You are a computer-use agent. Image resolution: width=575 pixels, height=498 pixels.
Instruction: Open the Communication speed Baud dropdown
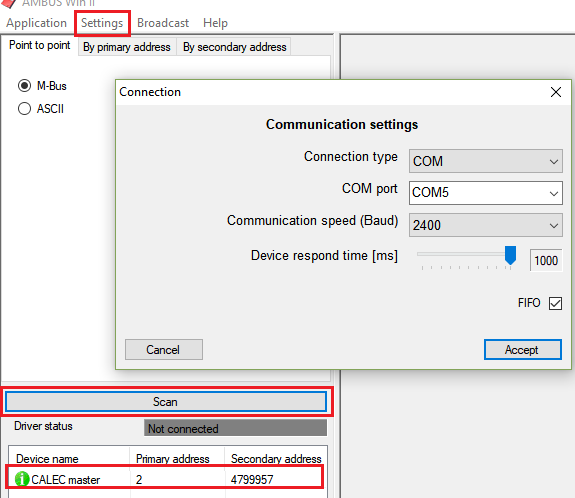click(x=486, y=225)
